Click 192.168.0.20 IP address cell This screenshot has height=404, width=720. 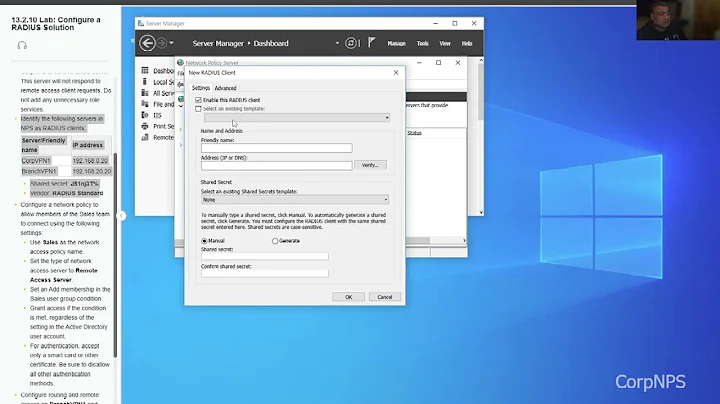(x=90, y=161)
